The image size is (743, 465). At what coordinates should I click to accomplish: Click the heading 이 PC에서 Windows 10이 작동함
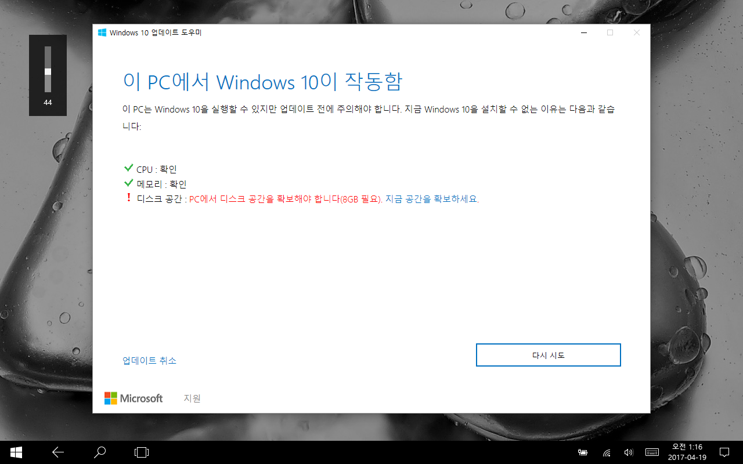click(263, 82)
